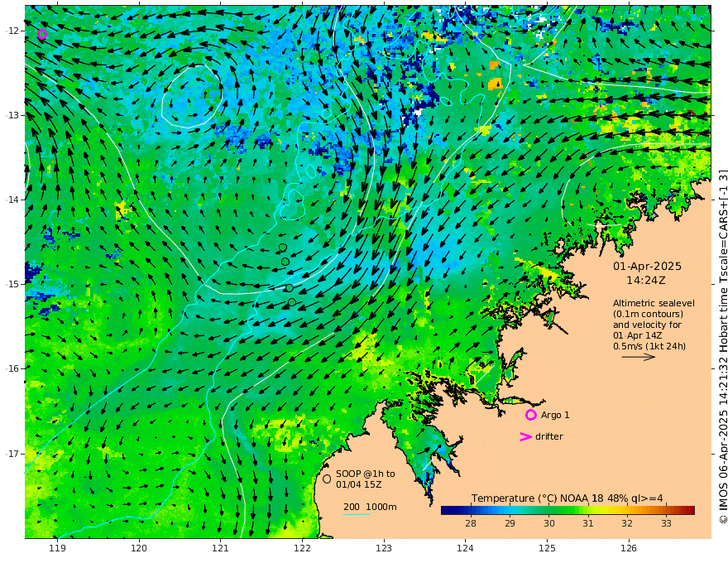The height and width of the screenshot is (563, 728).
Task: Click the '30' tick on the temperature scale
Action: 548,523
